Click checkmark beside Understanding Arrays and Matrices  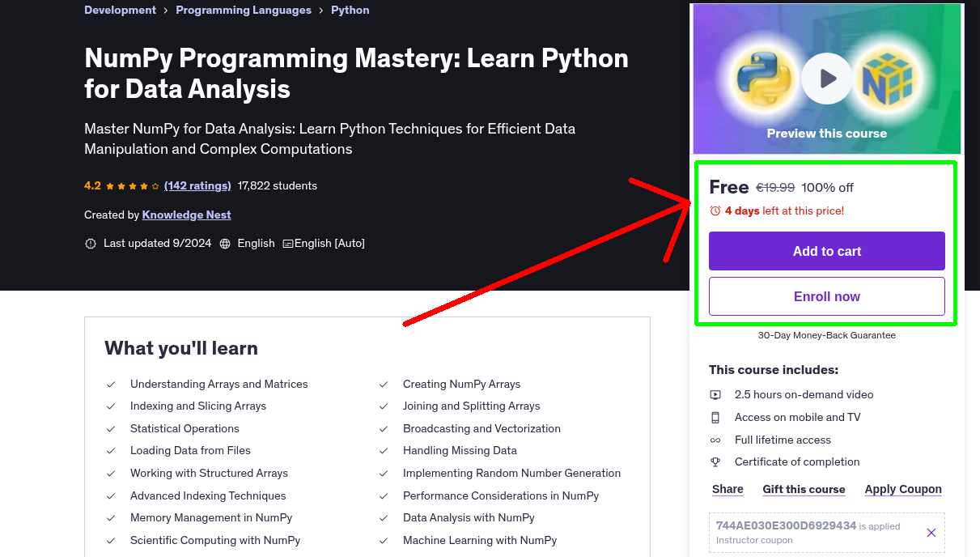click(112, 385)
